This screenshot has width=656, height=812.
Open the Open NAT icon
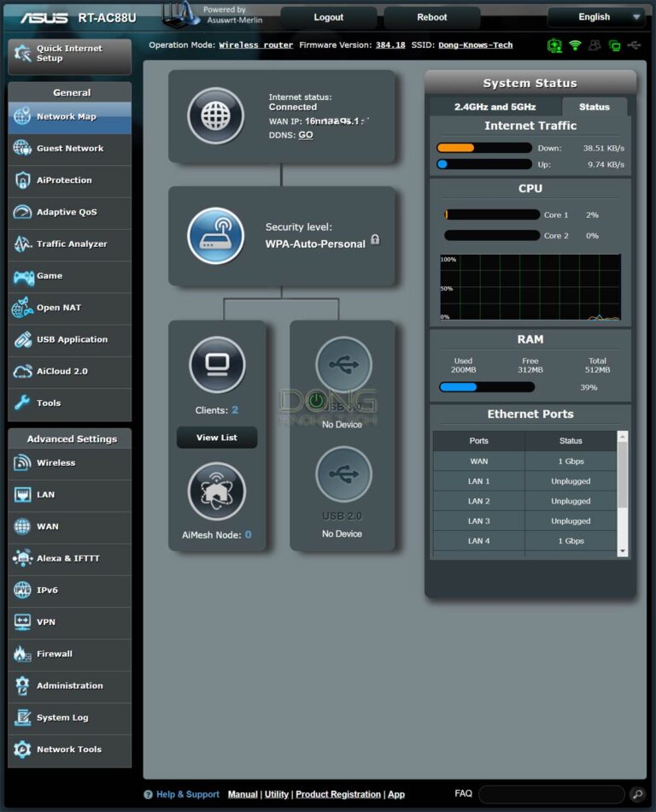(22, 308)
